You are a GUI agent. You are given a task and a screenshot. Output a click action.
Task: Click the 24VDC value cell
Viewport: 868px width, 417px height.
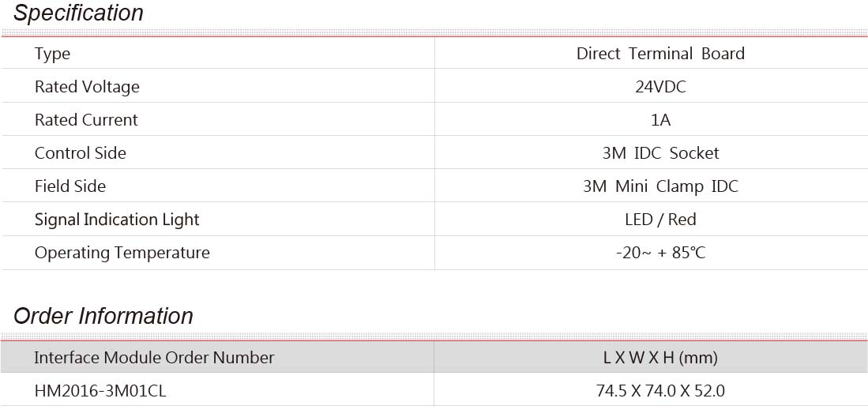point(660,87)
